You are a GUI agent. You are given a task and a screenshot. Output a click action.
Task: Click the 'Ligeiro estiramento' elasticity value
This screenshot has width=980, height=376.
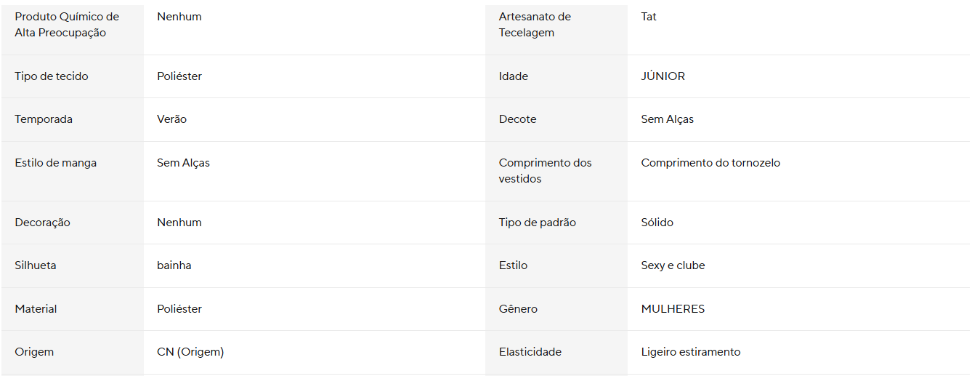[x=690, y=352]
